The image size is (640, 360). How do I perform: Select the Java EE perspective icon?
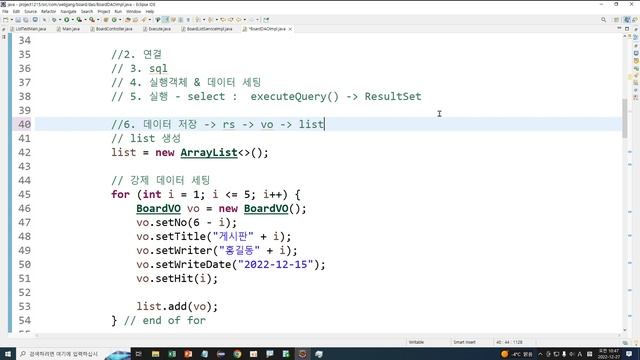tap(627, 20)
